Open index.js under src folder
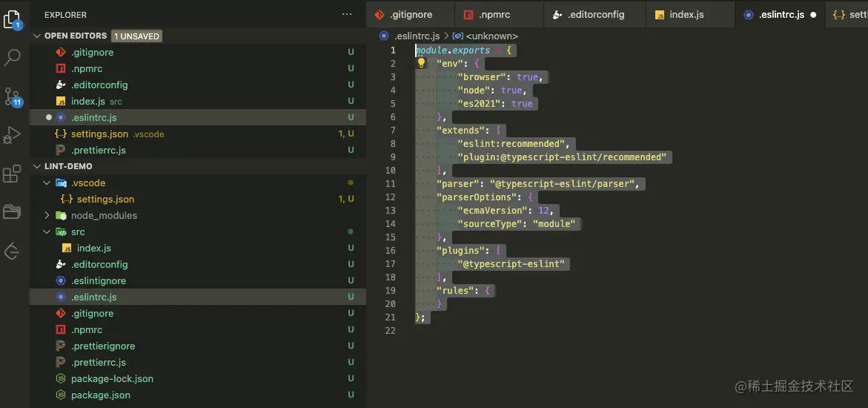 [x=198, y=248]
